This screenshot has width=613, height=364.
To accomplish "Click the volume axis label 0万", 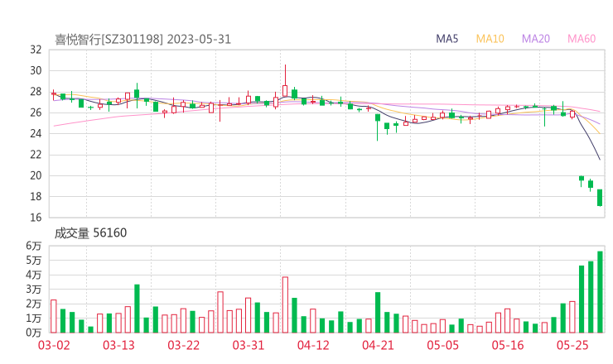I will [34, 333].
